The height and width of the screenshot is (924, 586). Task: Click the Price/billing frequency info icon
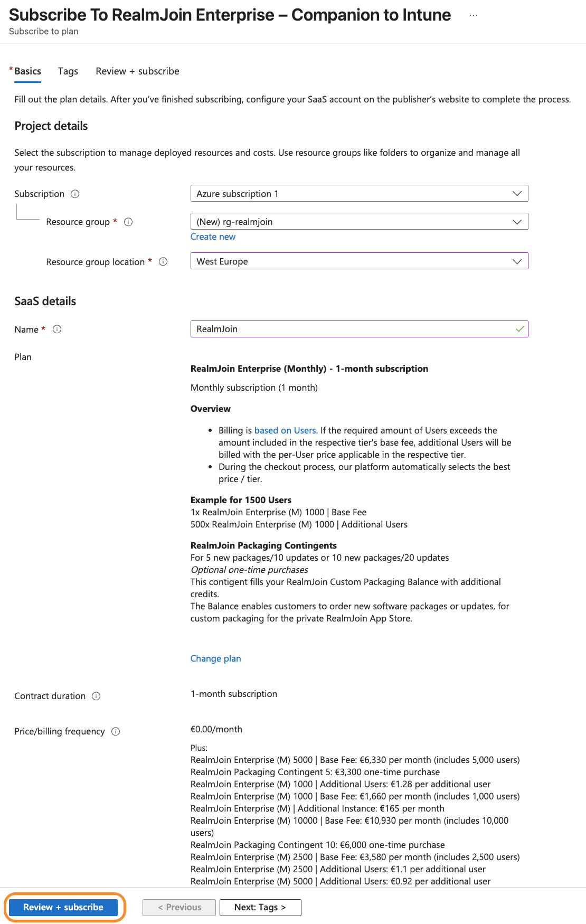point(116,731)
